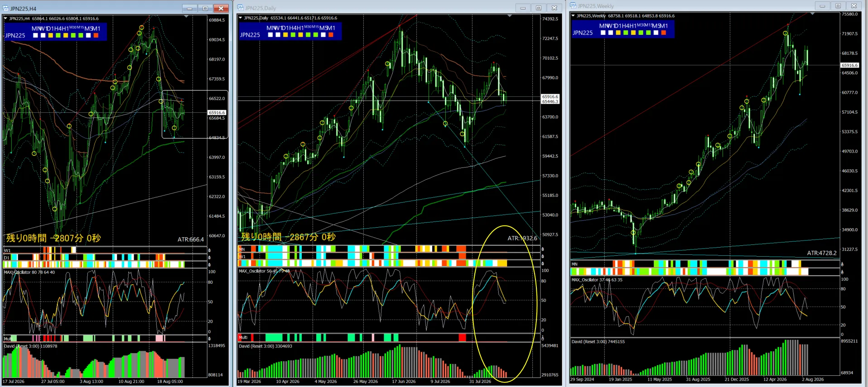This screenshot has height=387, width=868.
Task: Activate the JPN225,Weekly window title
Action: [x=596, y=6]
